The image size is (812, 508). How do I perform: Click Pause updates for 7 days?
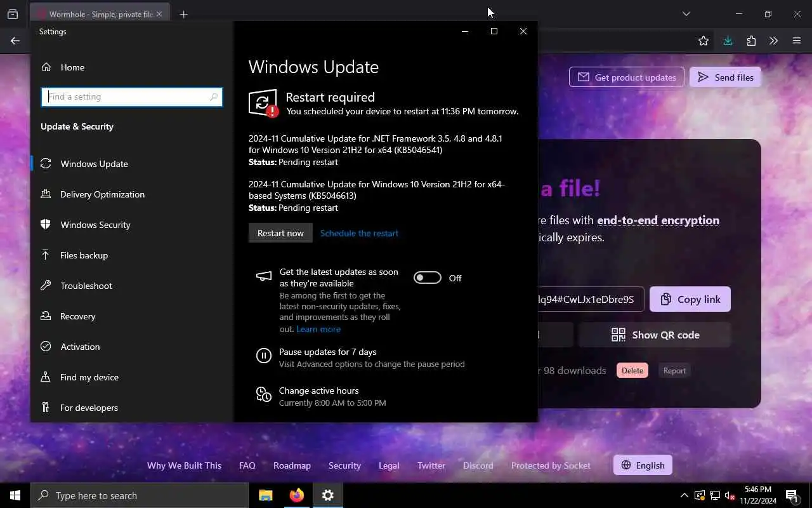pos(327,352)
